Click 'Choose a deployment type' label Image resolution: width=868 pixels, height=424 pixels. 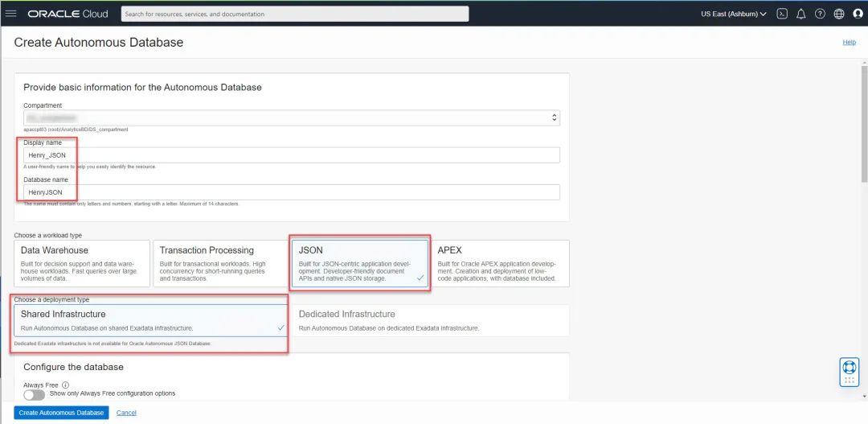coord(52,300)
